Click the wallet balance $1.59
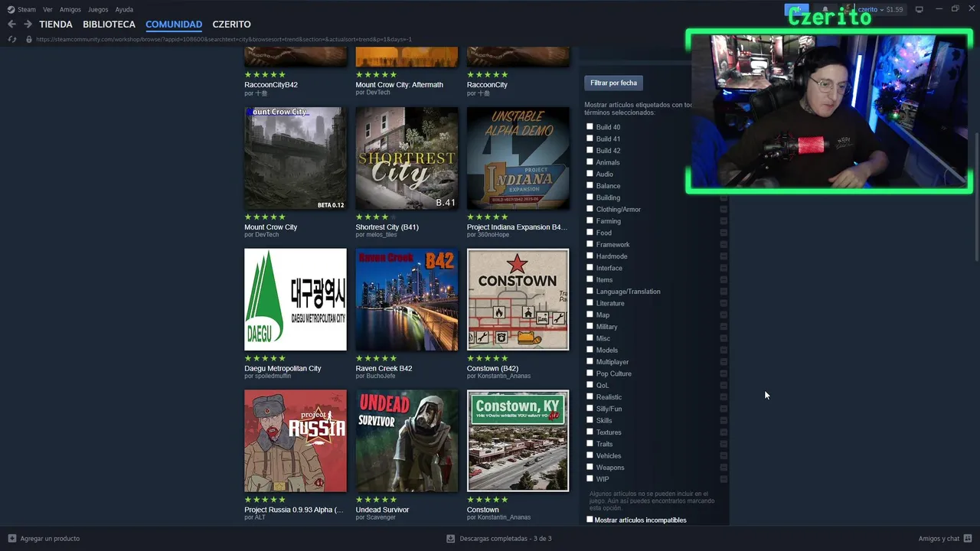 894,9
